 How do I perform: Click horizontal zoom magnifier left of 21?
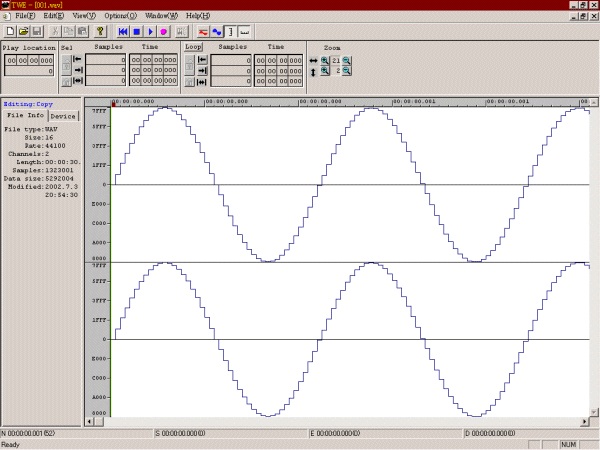coord(325,60)
